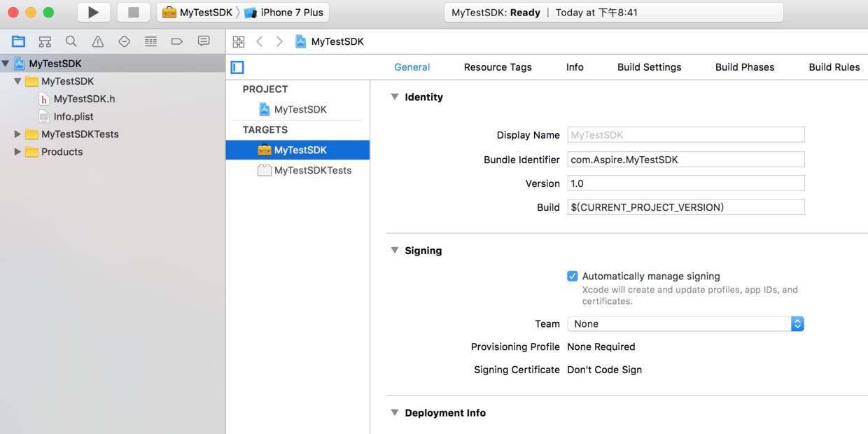Switch to the General tab
The height and width of the screenshot is (434, 868).
point(412,67)
